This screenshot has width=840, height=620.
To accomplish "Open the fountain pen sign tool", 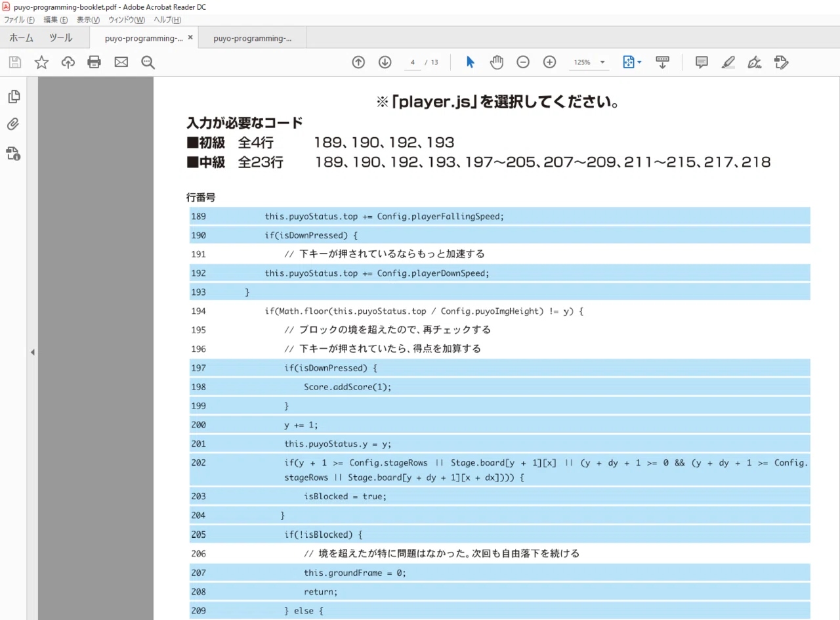I will [x=755, y=62].
